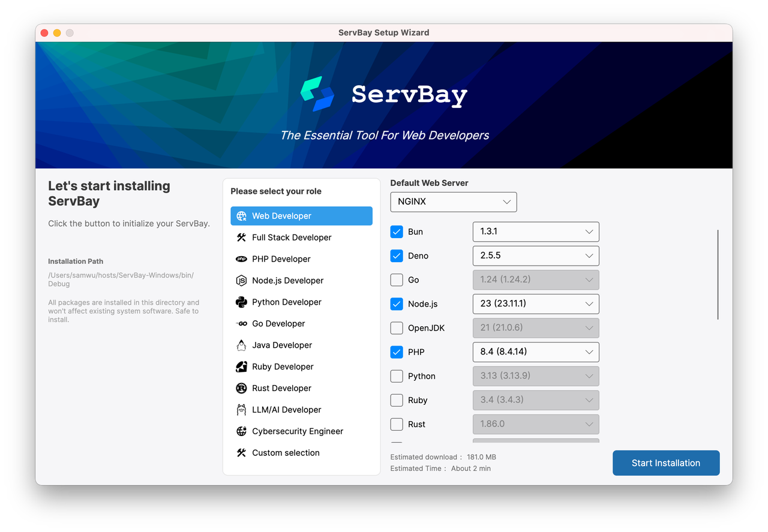Click the 'Please select your role' heading
Image resolution: width=768 pixels, height=532 pixels.
[x=276, y=191]
